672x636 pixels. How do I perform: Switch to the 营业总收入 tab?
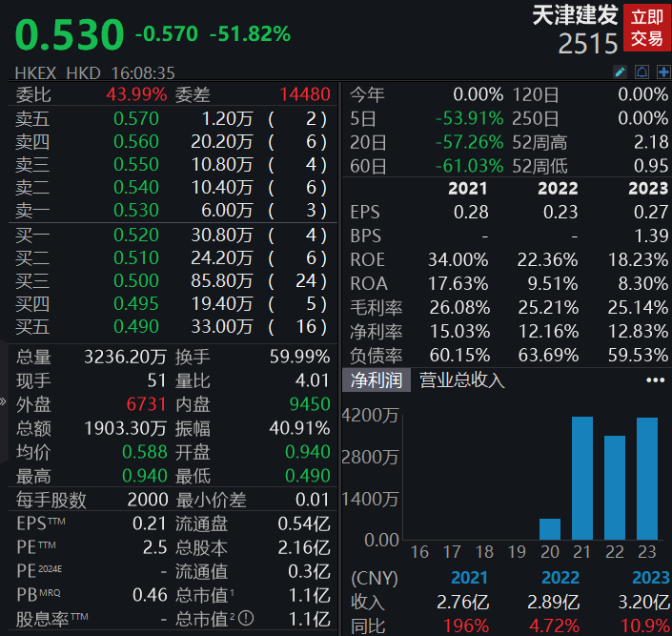461,380
